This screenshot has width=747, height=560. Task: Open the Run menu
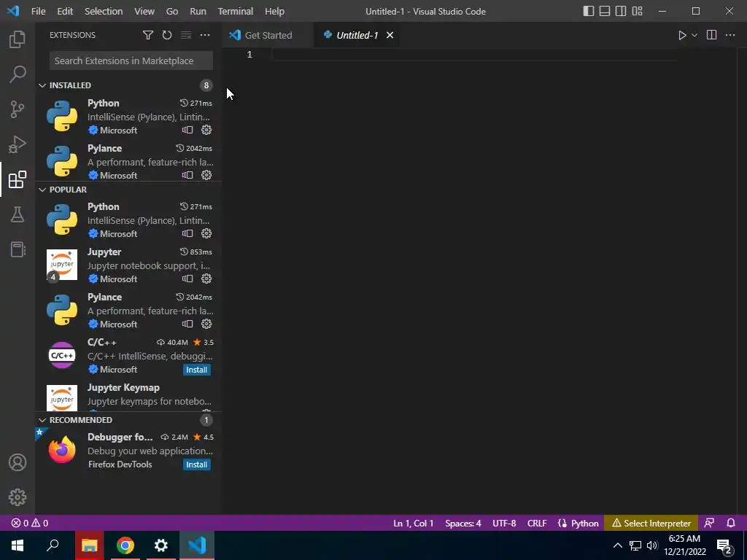click(198, 11)
